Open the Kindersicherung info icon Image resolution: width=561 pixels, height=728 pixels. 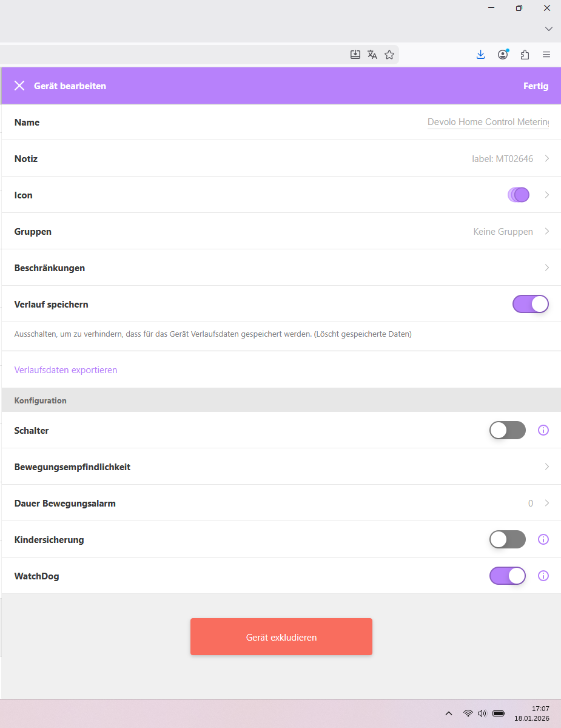543,539
